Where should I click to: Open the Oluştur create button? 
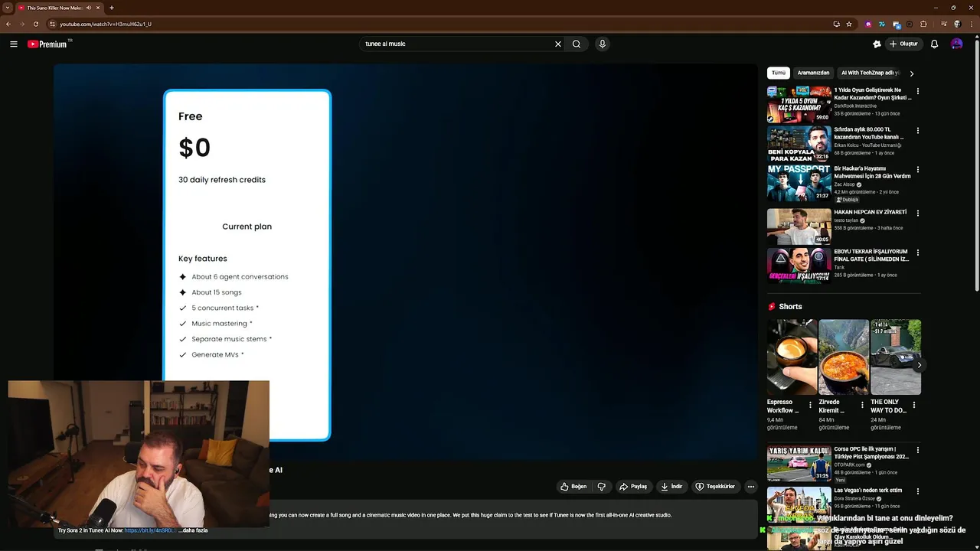[903, 44]
